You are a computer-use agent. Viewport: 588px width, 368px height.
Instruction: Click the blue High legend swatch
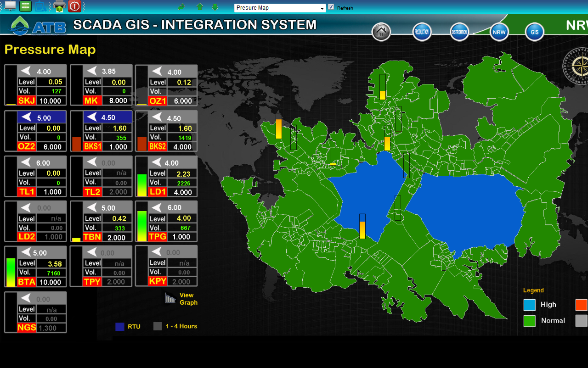coord(529,305)
